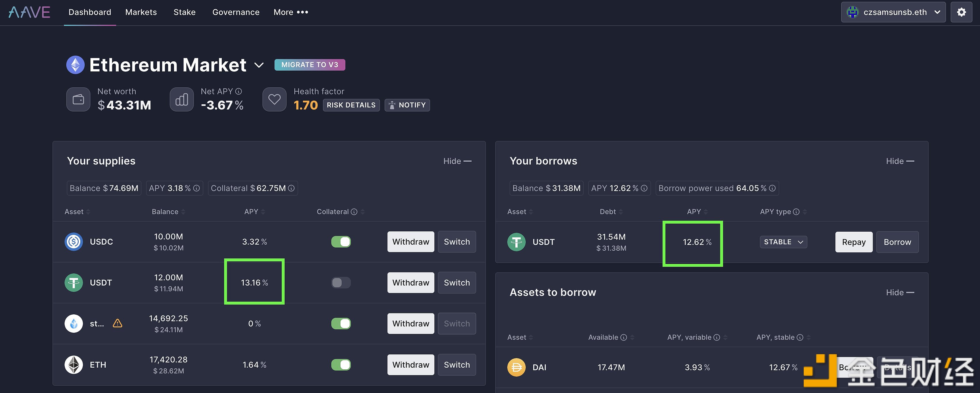This screenshot has width=980, height=393.
Task: Toggle USDC collateral switch
Action: click(x=341, y=242)
